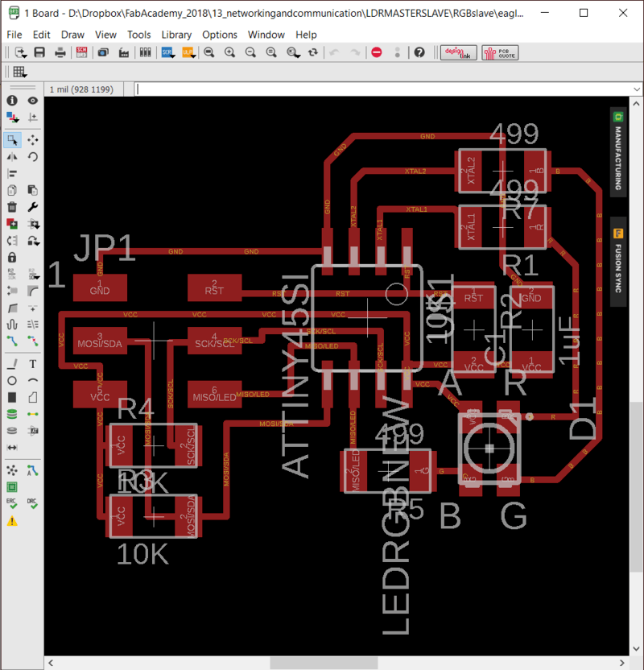Select the Group selection tool
This screenshot has height=670, width=644.
pyautogui.click(x=12, y=140)
